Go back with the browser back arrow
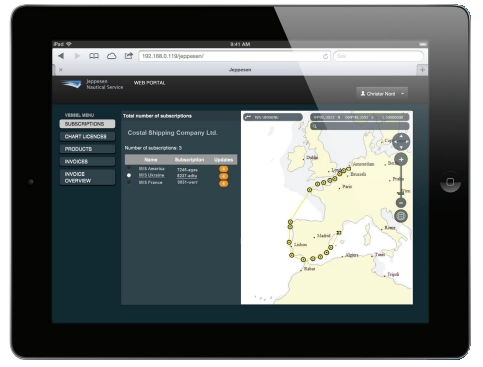Screen dimensions: 483x367 (61, 56)
